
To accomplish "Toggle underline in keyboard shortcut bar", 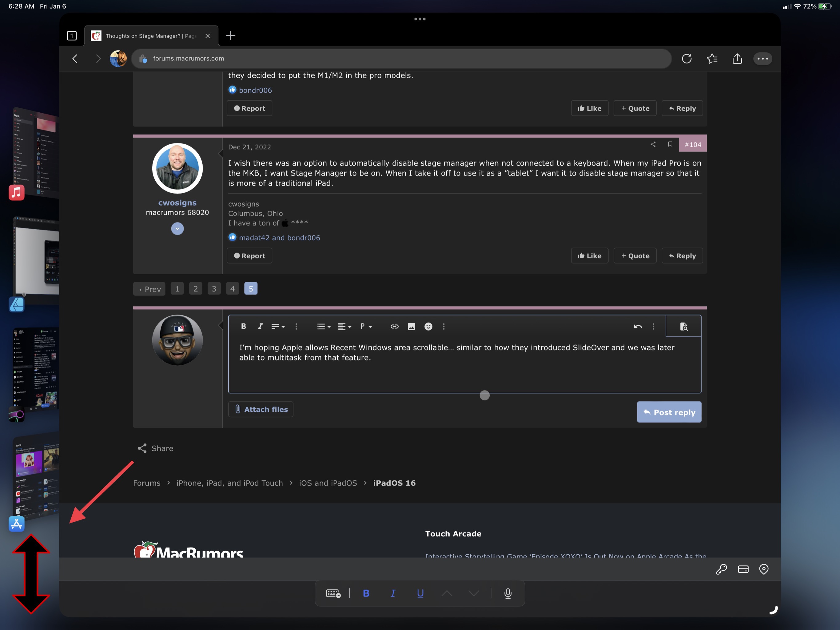I will (x=420, y=593).
